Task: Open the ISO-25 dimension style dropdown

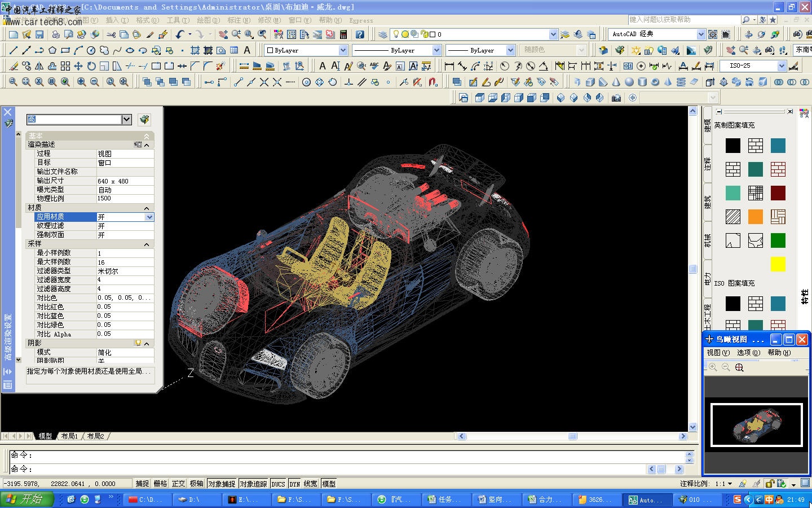Action: [782, 66]
